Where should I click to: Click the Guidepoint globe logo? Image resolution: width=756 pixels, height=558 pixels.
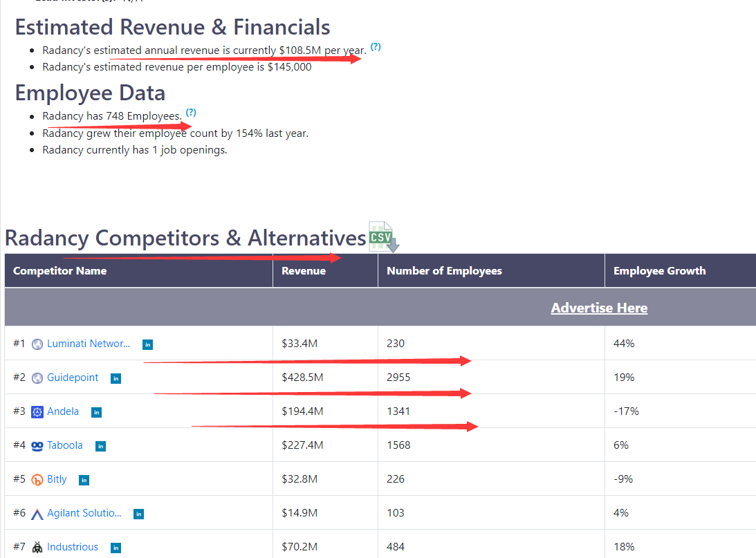(x=37, y=378)
